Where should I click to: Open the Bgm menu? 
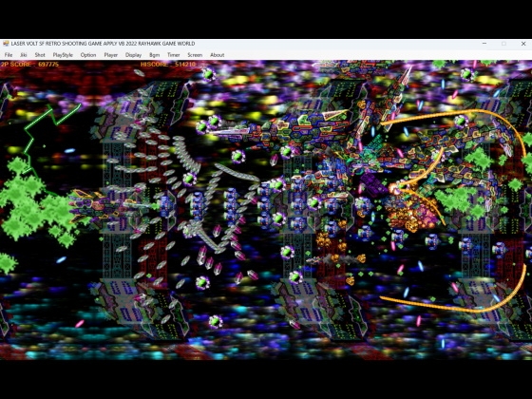154,55
